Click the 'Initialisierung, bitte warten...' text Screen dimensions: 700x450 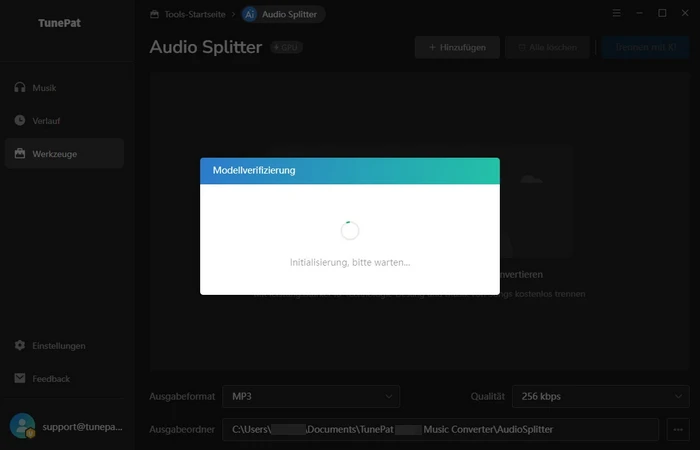coord(350,262)
